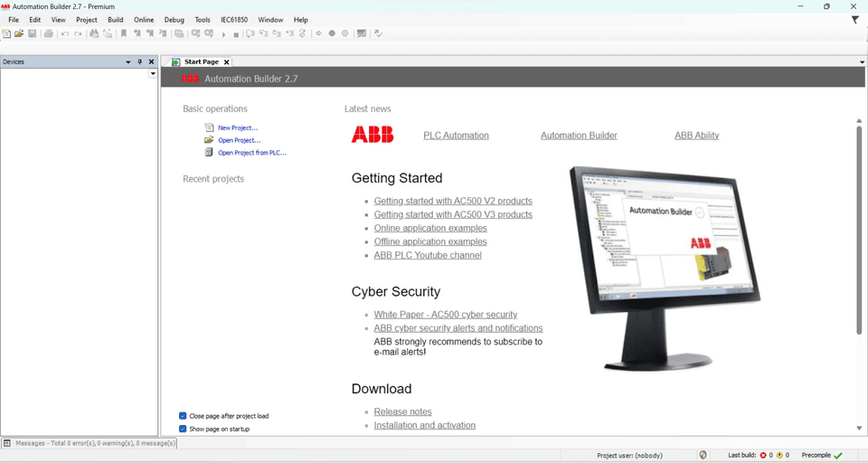Click the Print toolbar icon
The image size is (868, 463).
pyautogui.click(x=49, y=33)
